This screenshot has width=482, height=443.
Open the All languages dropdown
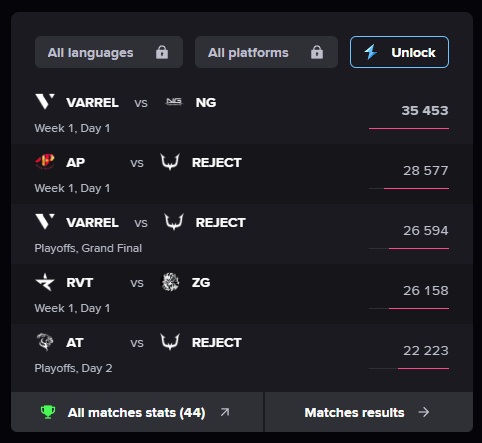coord(109,52)
